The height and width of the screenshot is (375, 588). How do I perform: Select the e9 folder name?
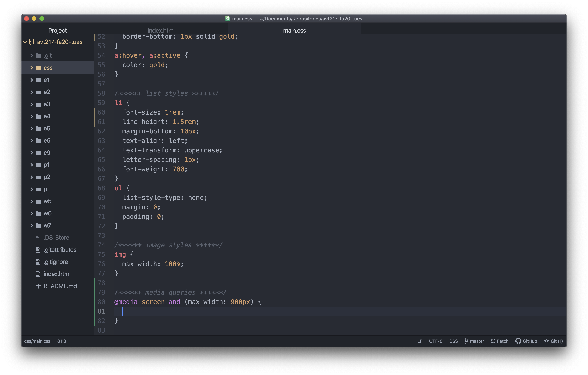click(47, 153)
